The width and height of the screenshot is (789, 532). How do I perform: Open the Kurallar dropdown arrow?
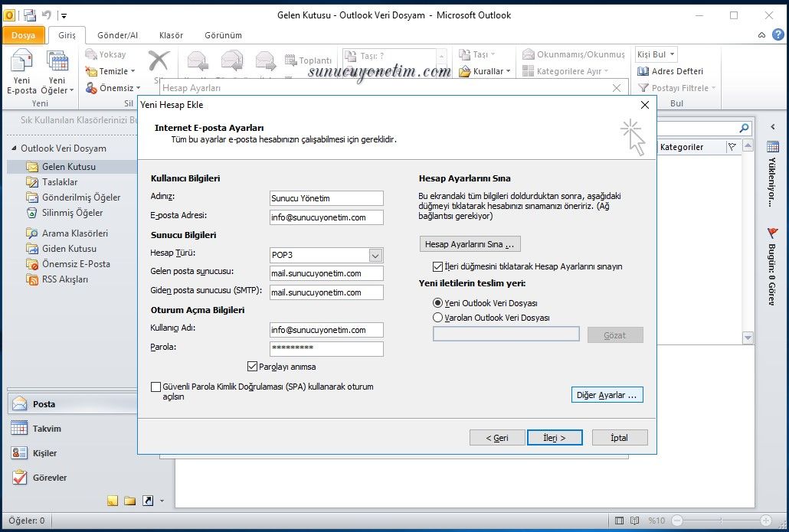pyautogui.click(x=508, y=71)
